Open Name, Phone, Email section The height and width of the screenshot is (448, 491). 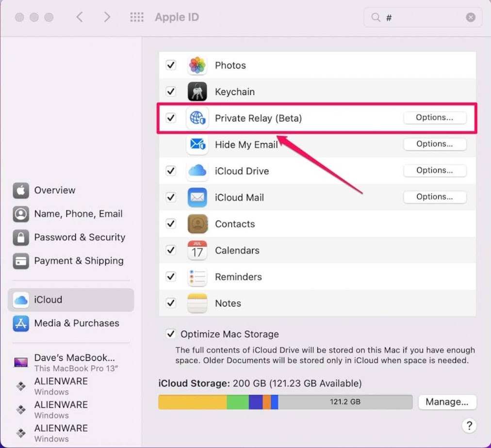tap(71, 214)
